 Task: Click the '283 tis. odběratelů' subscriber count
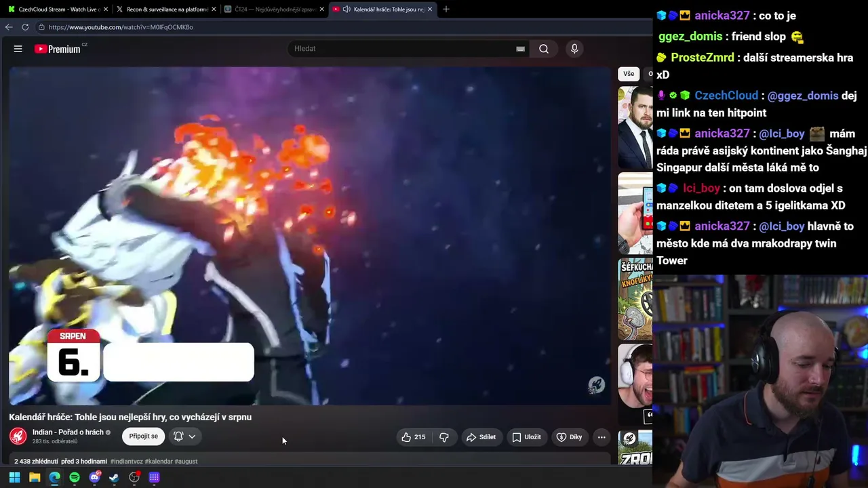[55, 442]
